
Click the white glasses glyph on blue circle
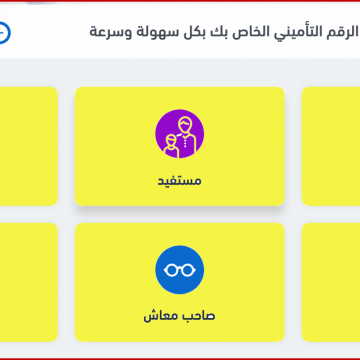click(180, 270)
